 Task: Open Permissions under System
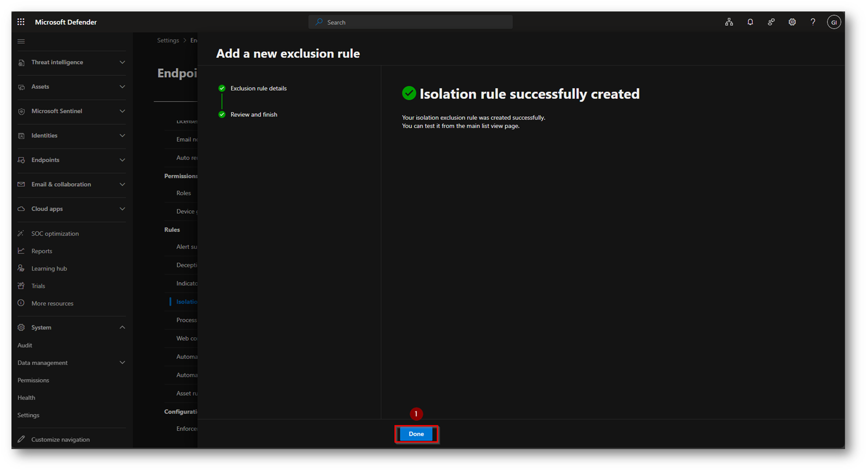click(33, 380)
